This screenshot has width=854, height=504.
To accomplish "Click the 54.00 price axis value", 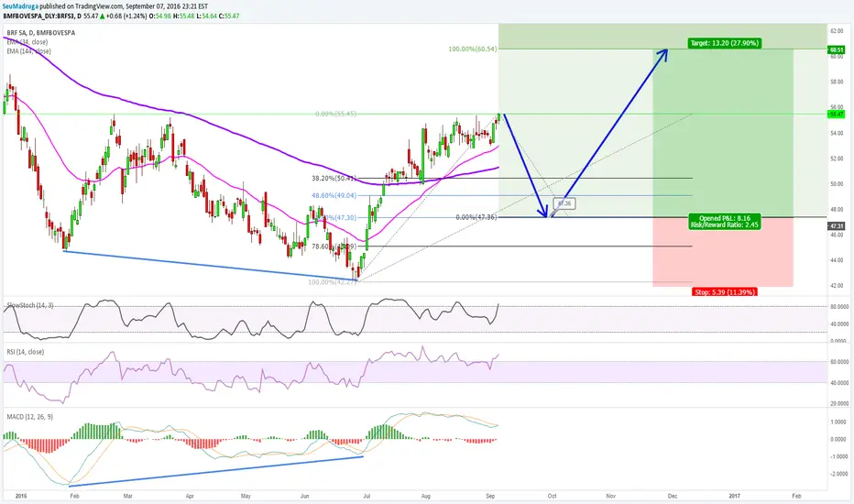I will [x=837, y=133].
